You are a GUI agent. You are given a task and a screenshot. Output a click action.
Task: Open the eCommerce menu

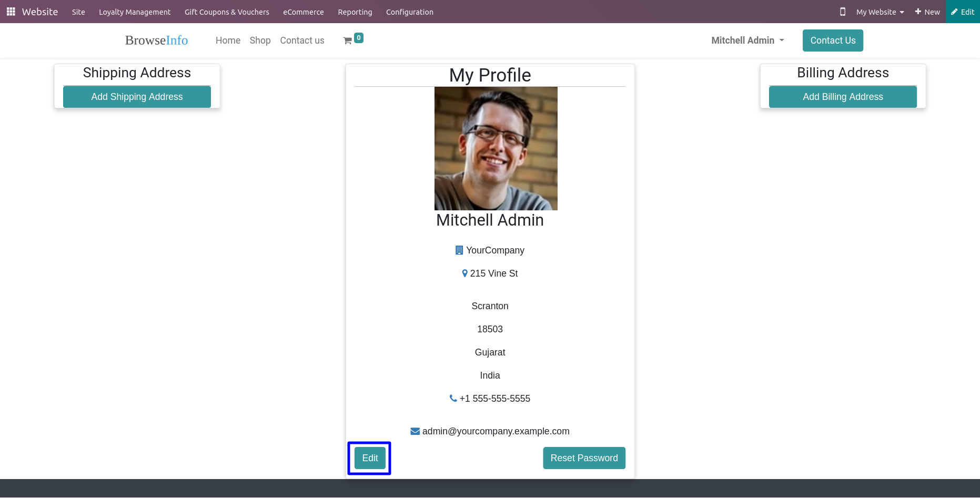click(304, 12)
